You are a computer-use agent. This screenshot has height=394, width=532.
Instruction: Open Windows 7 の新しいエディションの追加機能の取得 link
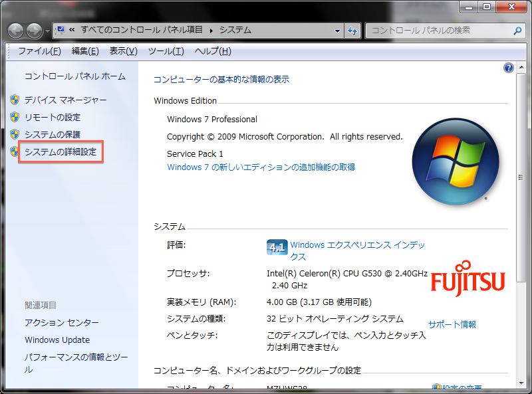(261, 167)
